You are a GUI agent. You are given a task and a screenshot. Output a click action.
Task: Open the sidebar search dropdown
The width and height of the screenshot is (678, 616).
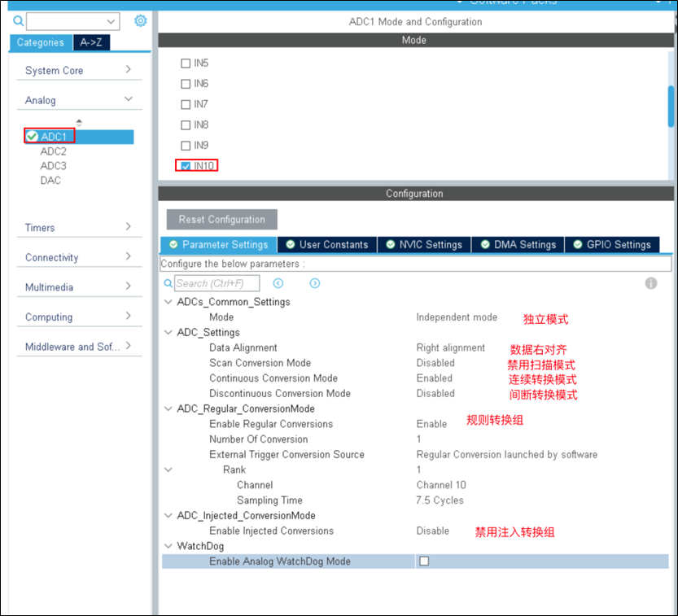click(x=112, y=21)
